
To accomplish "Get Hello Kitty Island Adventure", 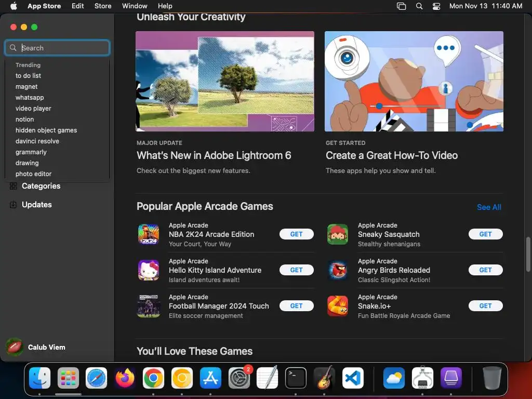I will click(296, 270).
